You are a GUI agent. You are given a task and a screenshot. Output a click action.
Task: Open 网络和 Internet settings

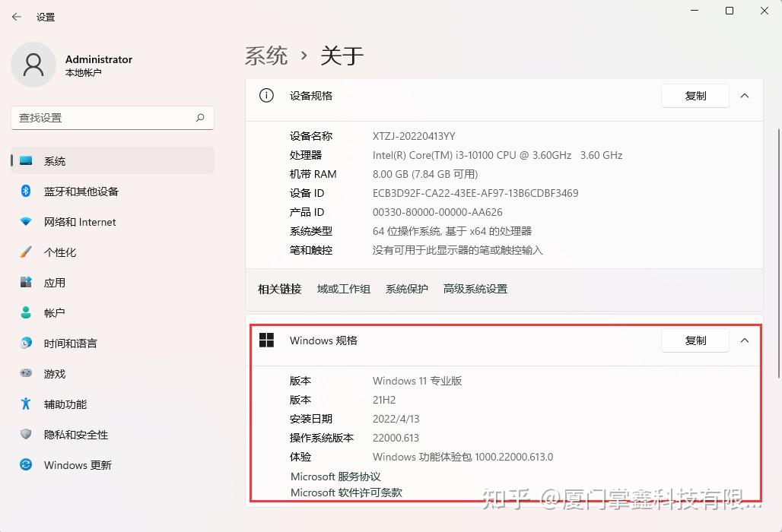tap(113, 222)
